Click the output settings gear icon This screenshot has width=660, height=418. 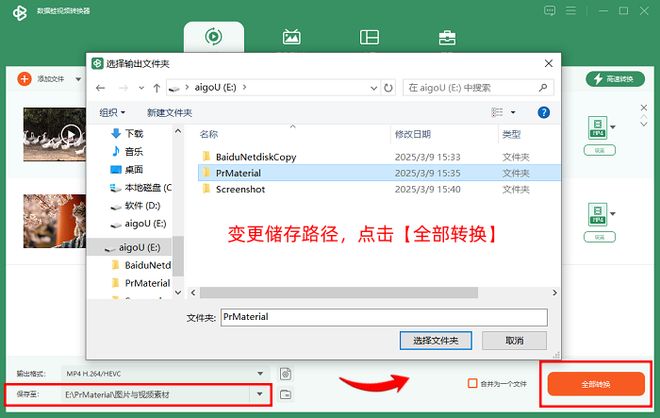click(x=286, y=373)
